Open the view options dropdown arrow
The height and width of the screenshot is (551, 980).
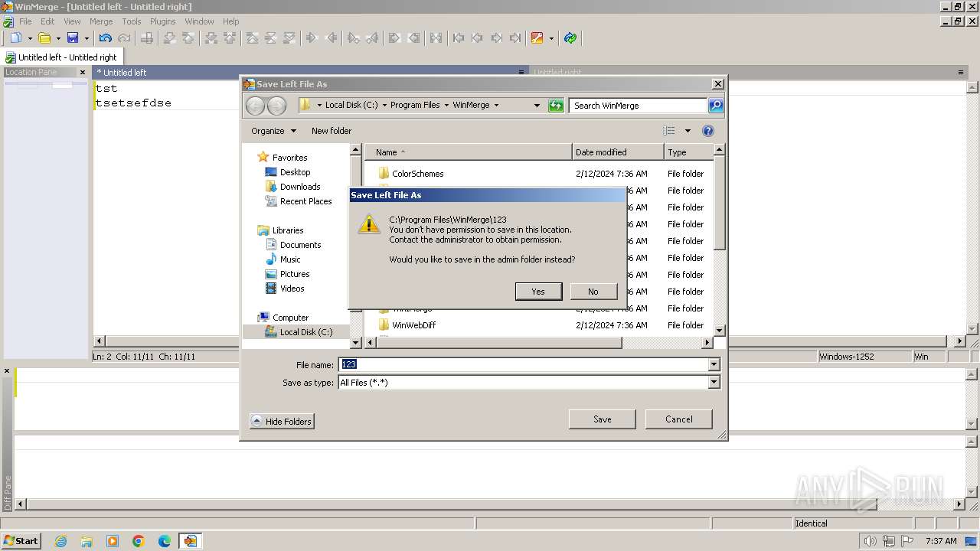click(688, 131)
